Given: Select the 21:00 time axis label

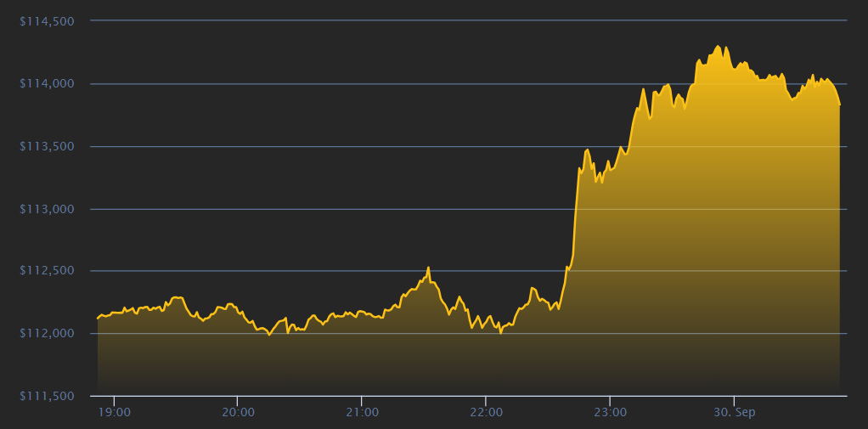Looking at the screenshot, I should (x=362, y=412).
